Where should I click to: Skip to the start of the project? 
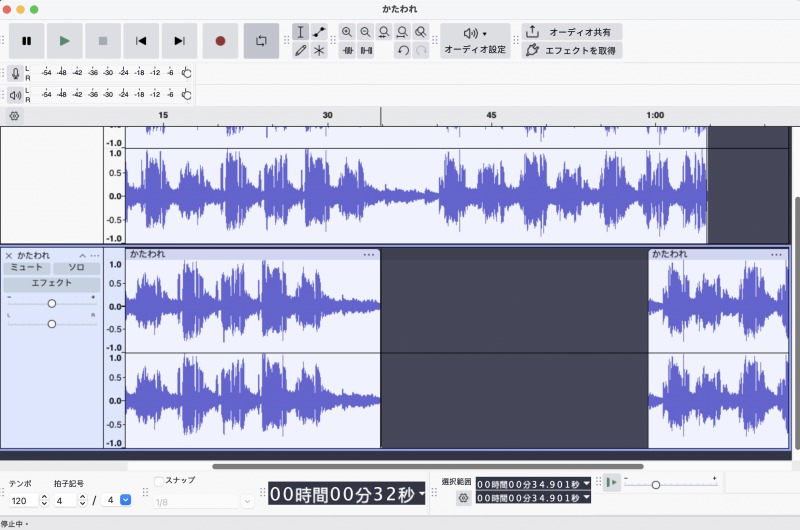click(141, 41)
